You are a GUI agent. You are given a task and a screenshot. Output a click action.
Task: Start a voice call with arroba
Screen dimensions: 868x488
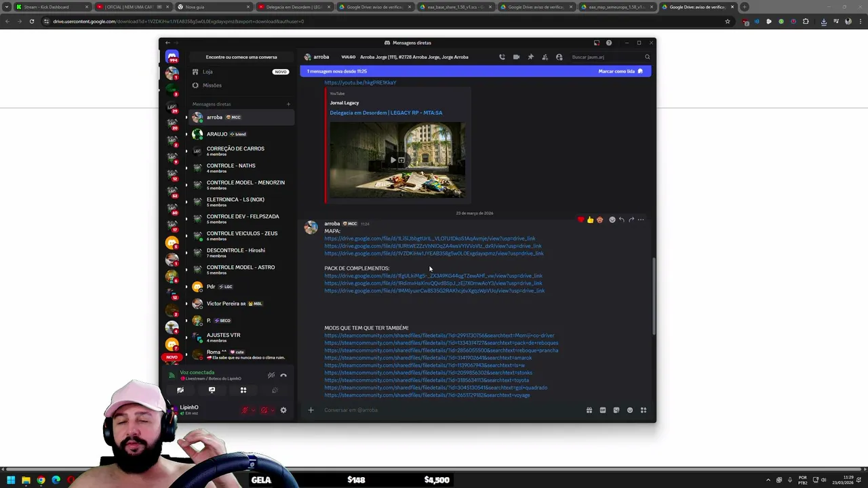502,57
